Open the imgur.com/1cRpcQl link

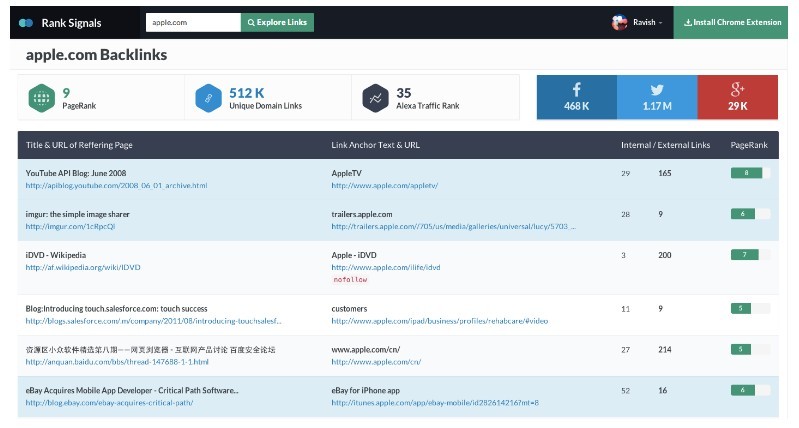tap(70, 226)
